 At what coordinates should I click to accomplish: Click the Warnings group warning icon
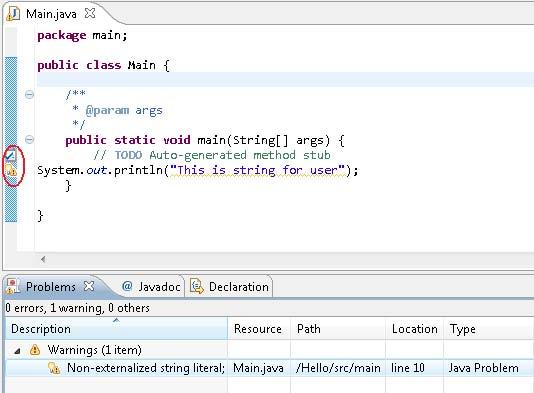[x=35, y=350]
